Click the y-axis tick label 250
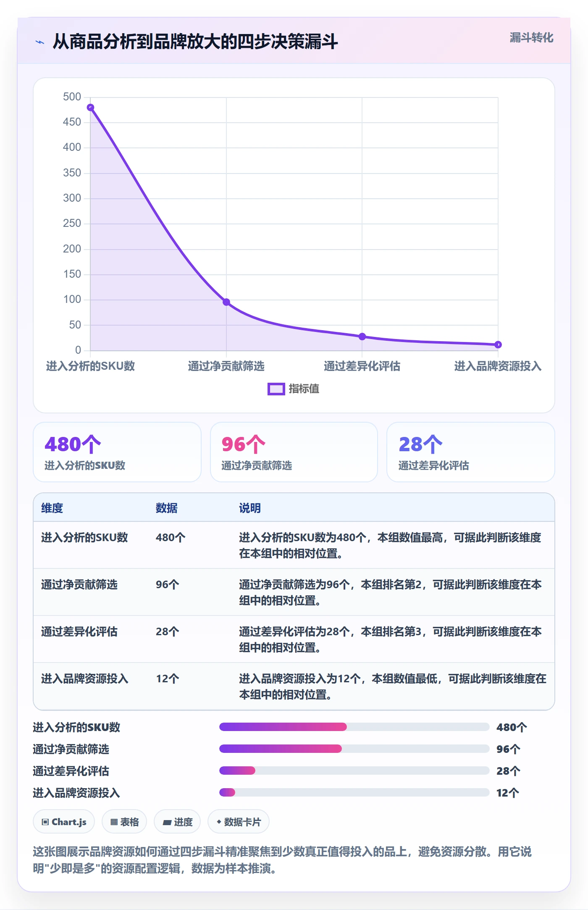The image size is (588, 910). (x=72, y=223)
